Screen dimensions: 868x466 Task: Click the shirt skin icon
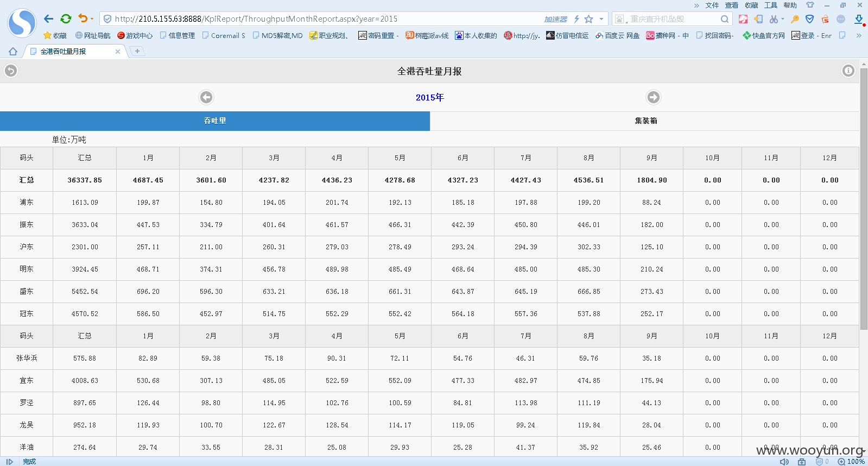click(x=810, y=5)
